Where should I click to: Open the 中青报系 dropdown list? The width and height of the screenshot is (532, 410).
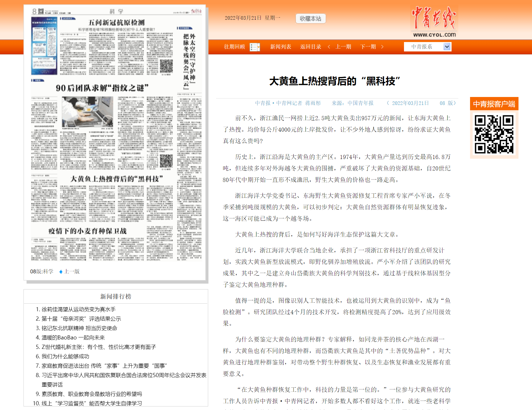[x=427, y=47]
